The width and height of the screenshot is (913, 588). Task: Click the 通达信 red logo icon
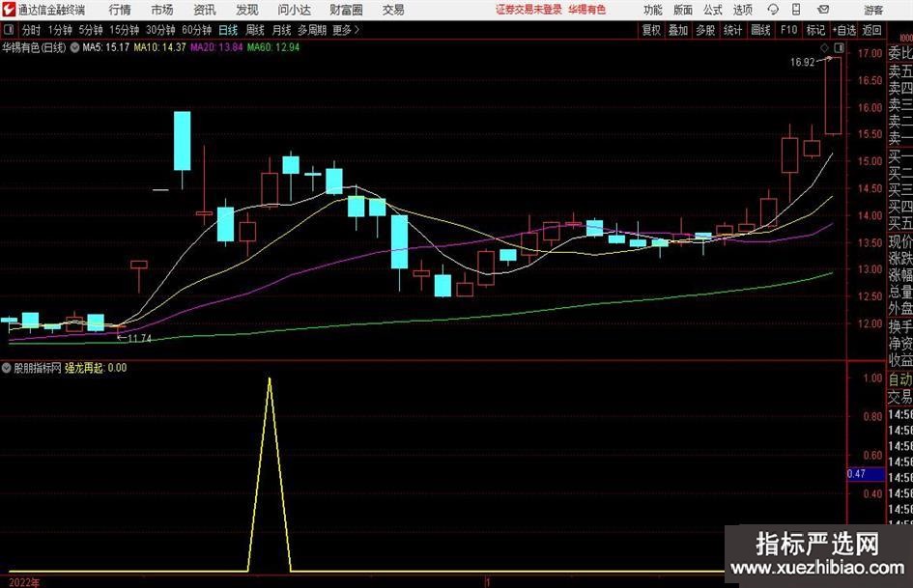coord(8,10)
